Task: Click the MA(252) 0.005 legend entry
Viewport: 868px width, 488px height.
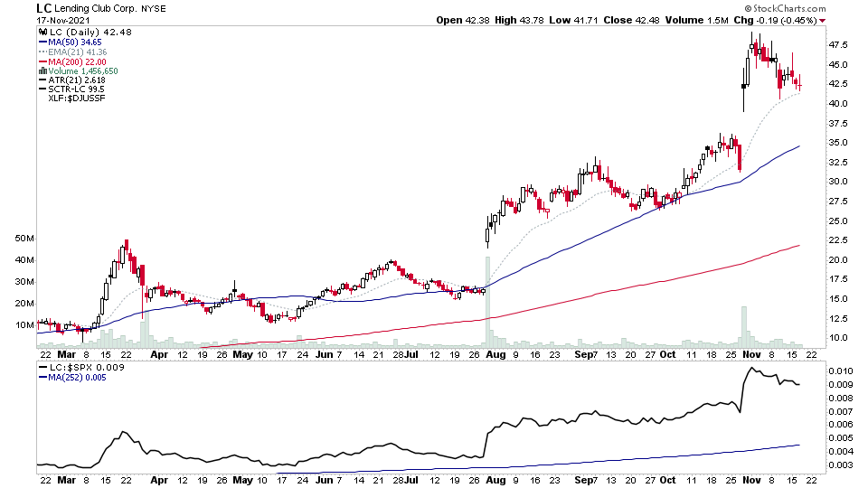Action: 77,378
